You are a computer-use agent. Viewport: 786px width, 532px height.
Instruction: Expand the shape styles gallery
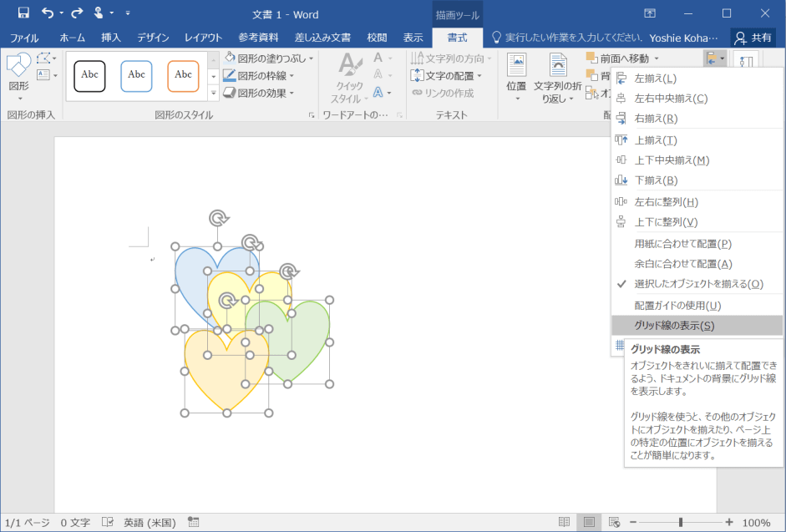pyautogui.click(x=213, y=94)
